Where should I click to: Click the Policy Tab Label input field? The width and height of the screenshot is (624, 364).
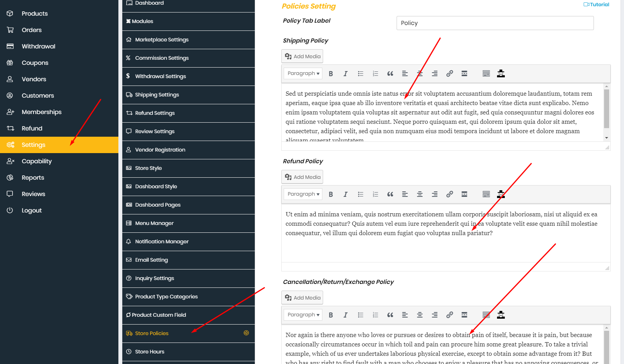495,23
